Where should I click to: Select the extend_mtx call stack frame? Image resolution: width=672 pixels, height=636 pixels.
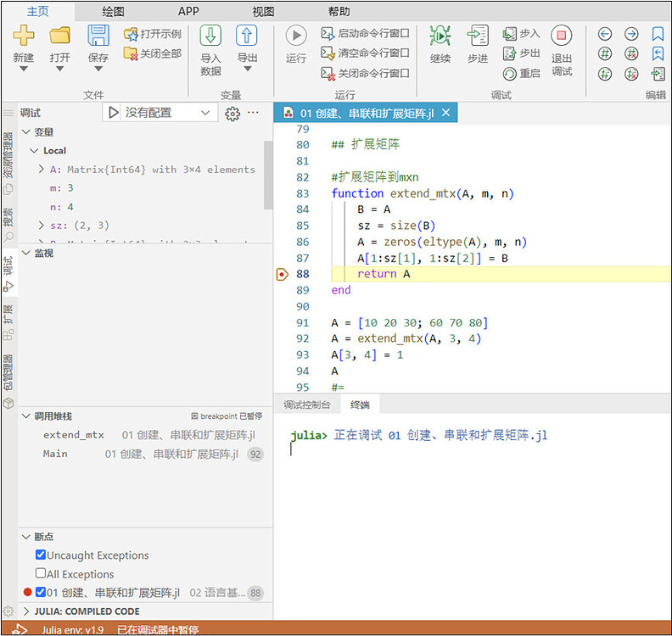click(x=146, y=435)
